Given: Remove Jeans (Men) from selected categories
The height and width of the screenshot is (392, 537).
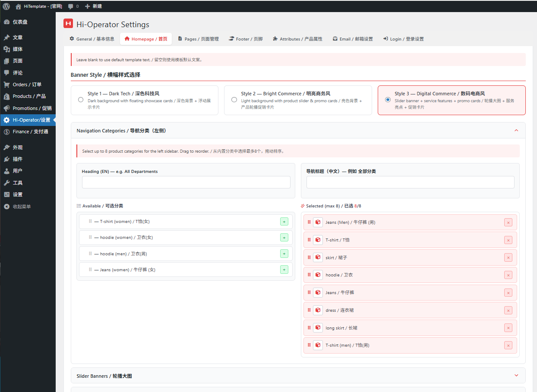Looking at the screenshot, I should [508, 223].
